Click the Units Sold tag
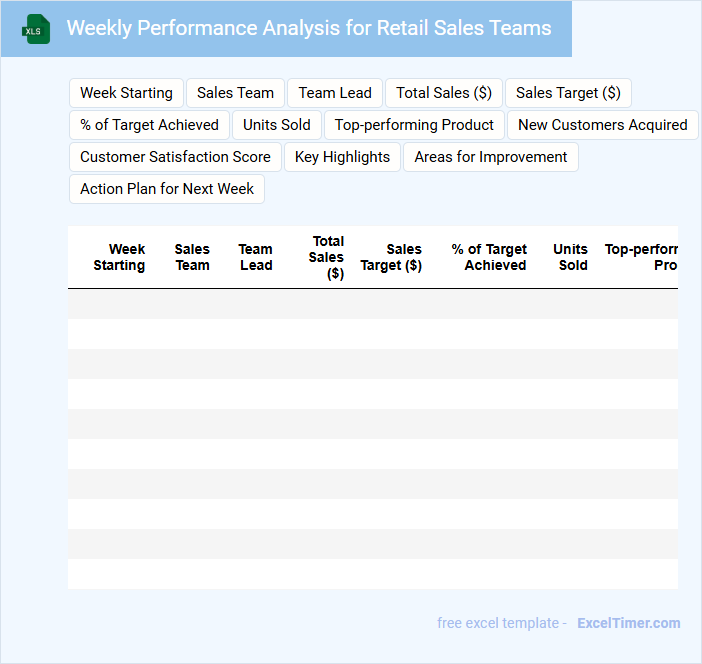Viewport: 702px width, 664px height. point(277,125)
